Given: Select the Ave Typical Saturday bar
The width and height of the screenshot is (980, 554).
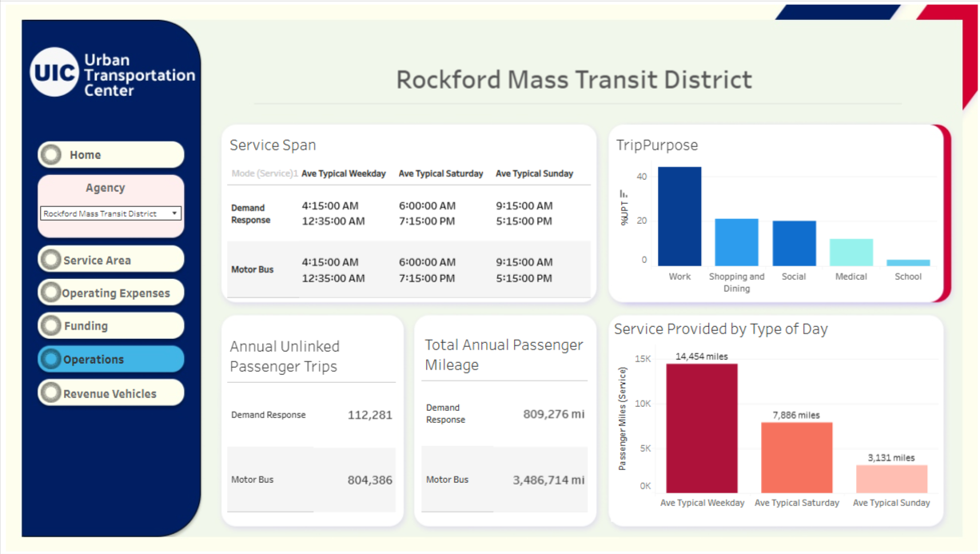Looking at the screenshot, I should (x=796, y=457).
